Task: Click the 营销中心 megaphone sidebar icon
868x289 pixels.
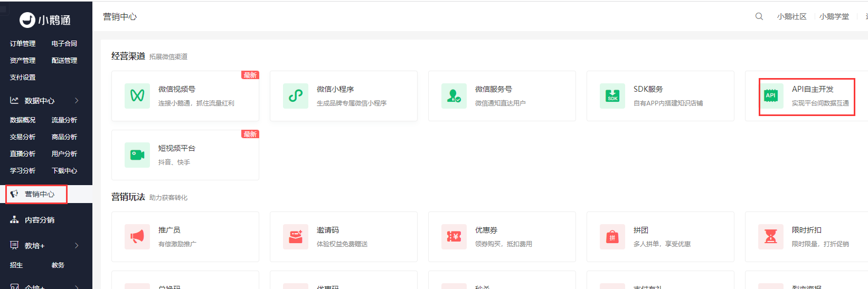Action: point(14,194)
